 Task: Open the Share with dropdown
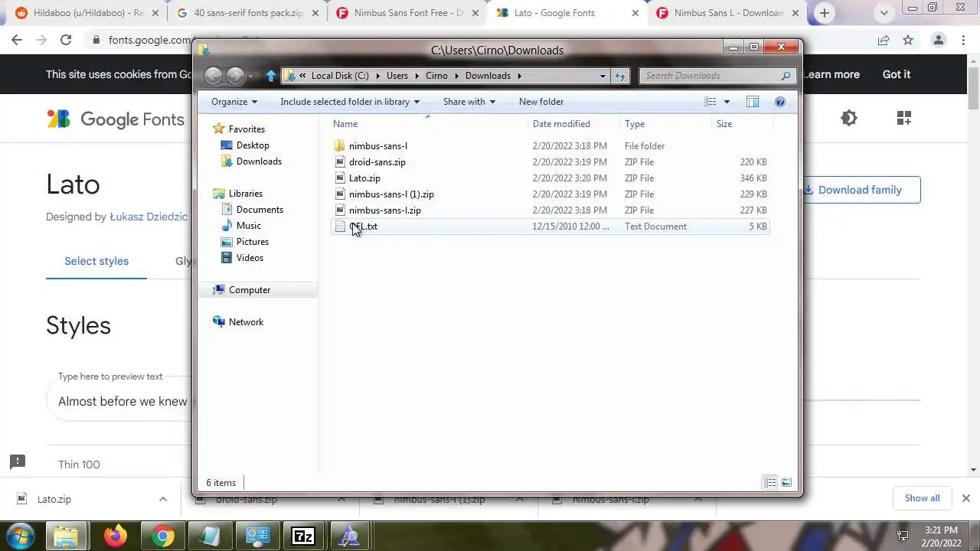coord(469,102)
